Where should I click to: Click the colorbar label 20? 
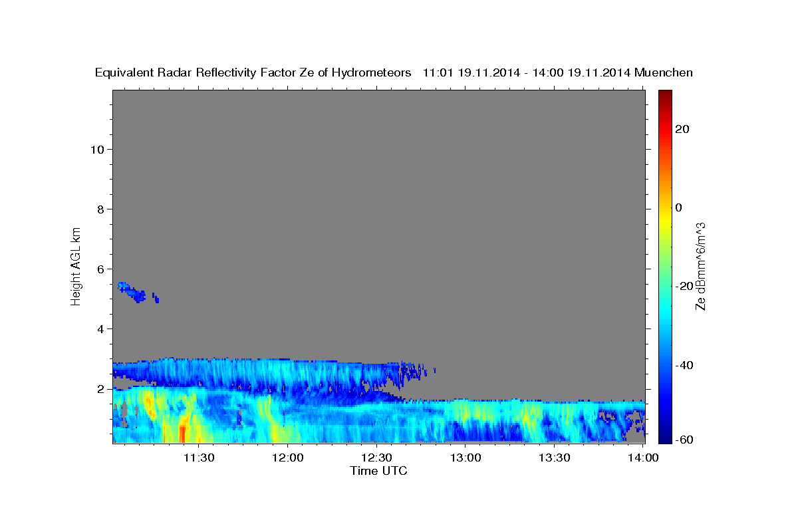682,129
